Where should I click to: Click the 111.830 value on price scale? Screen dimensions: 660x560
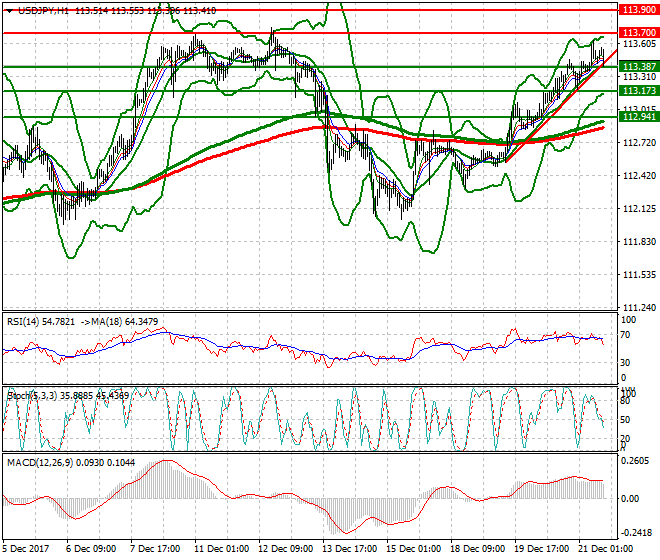[638, 242]
